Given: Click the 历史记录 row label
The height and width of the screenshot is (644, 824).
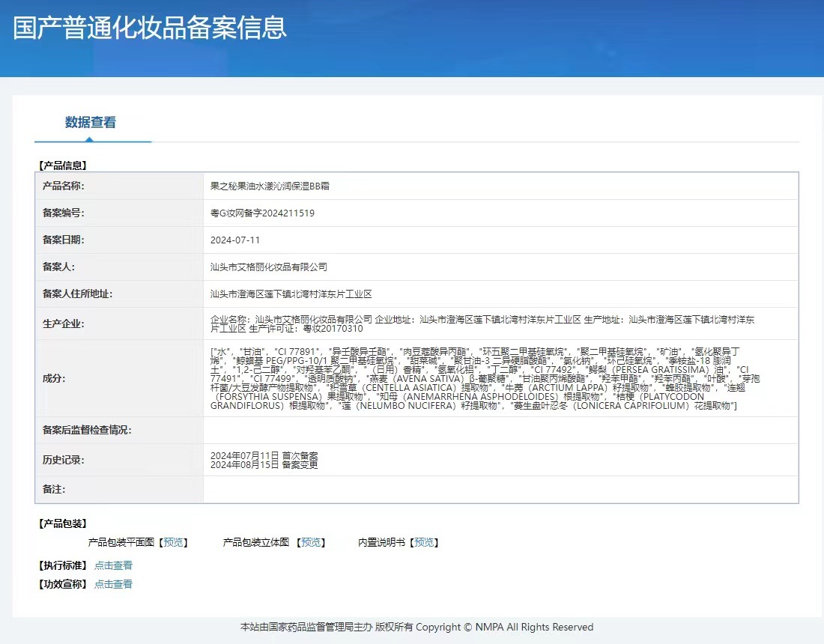Looking at the screenshot, I should [63, 460].
